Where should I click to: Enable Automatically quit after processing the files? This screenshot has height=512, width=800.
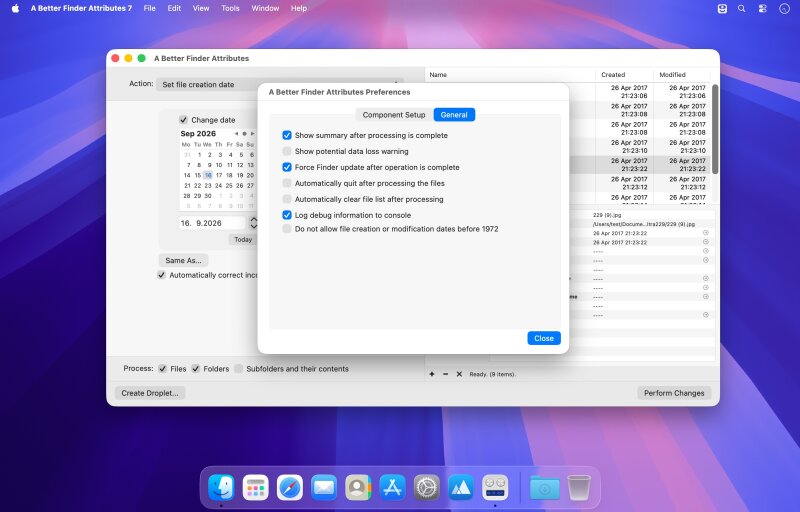tap(287, 183)
